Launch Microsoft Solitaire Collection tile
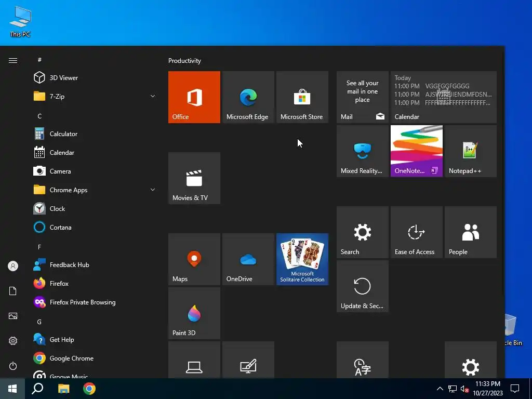532x399 pixels. pos(302,259)
